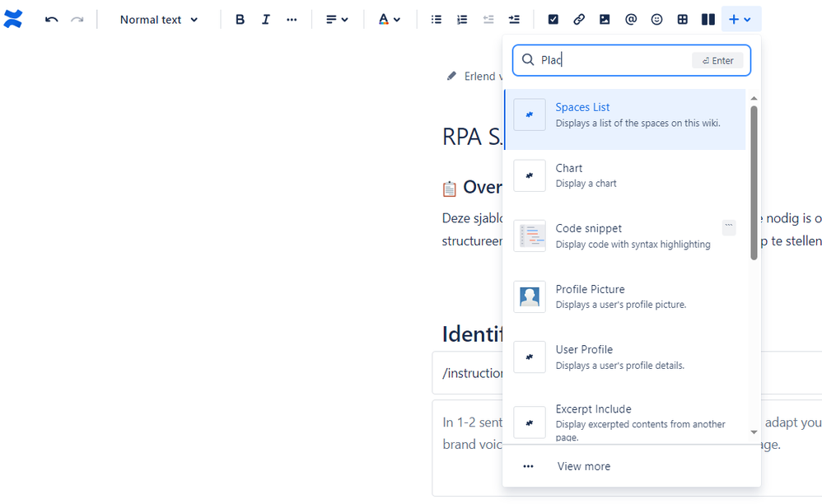Redo the last undone edit
The width and height of the screenshot is (822, 504).
coord(77,20)
